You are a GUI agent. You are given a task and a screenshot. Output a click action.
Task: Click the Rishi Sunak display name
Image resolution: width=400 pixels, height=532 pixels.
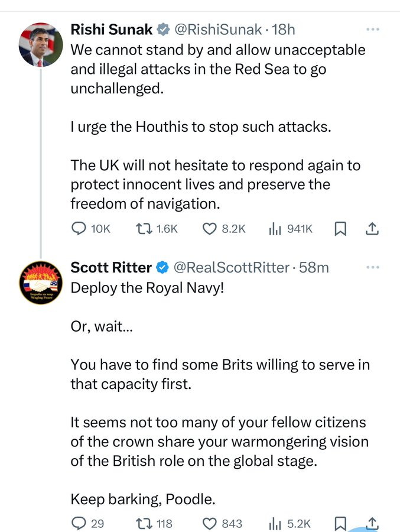click(x=112, y=30)
